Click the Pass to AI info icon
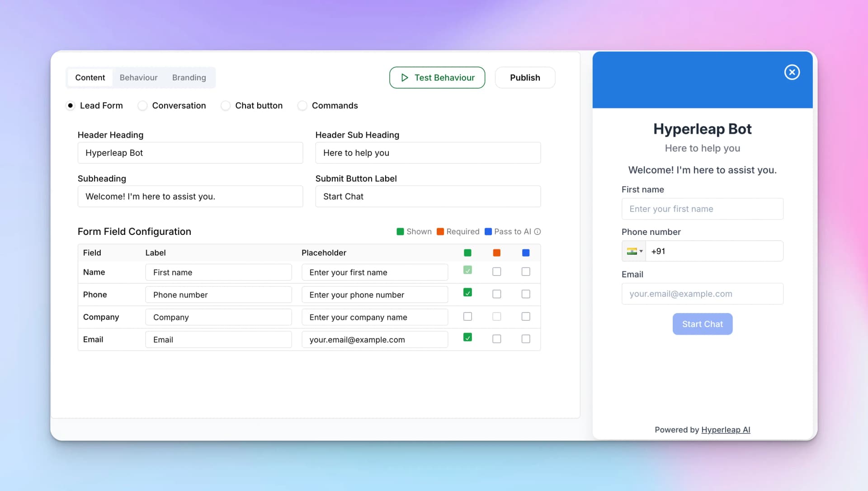Screen dimensions: 868x491 [538, 232]
